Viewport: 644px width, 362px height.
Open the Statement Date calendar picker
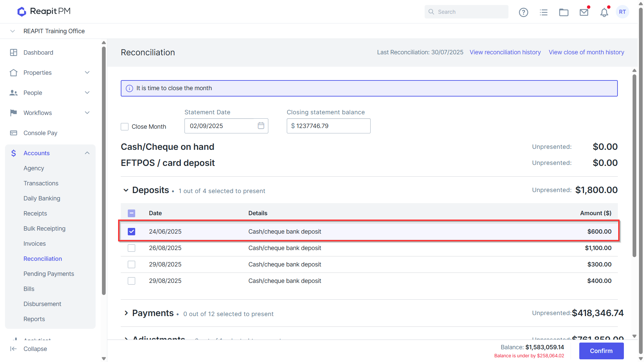[x=261, y=126]
